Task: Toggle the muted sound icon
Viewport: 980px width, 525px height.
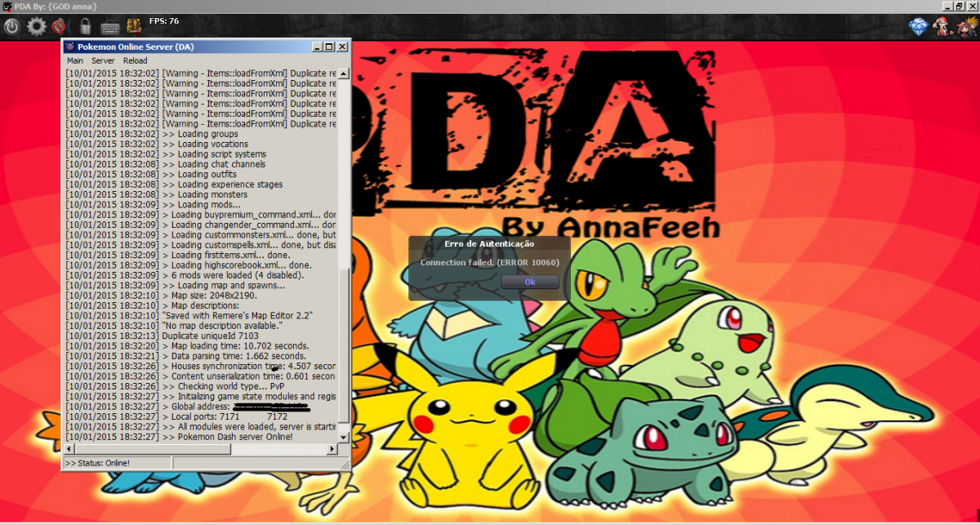Action: 59,27
